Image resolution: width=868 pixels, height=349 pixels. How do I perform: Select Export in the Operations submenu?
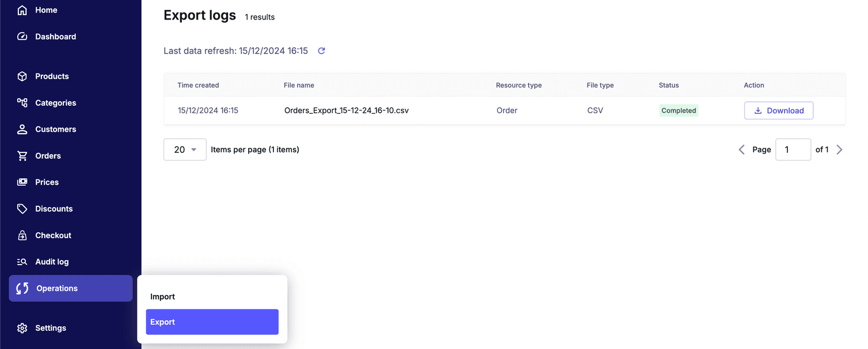[212, 322]
